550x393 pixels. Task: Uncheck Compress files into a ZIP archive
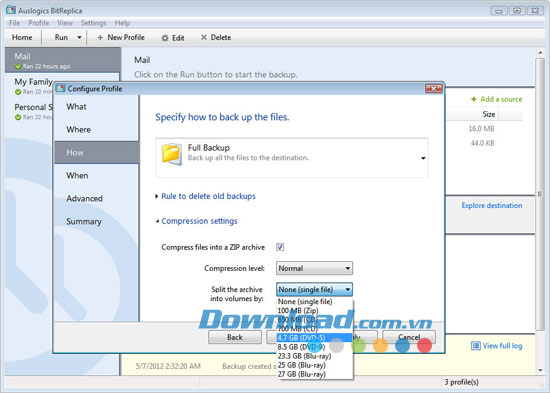tap(280, 247)
